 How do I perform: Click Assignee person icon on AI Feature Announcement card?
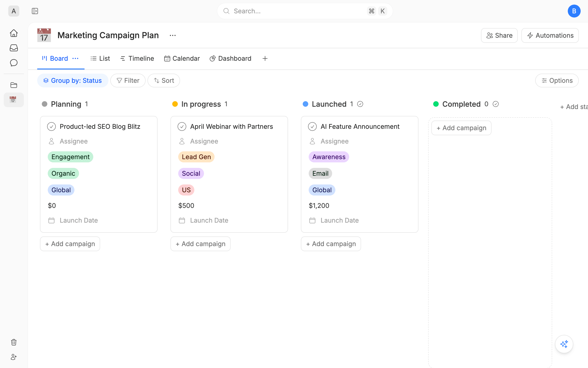coord(312,141)
